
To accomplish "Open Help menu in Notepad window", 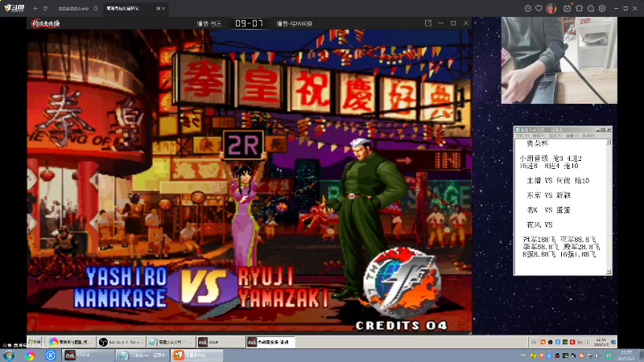I will tap(588, 135).
